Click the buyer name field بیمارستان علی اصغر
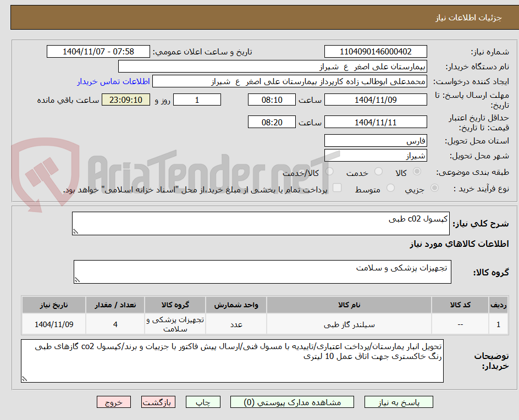 (272, 67)
